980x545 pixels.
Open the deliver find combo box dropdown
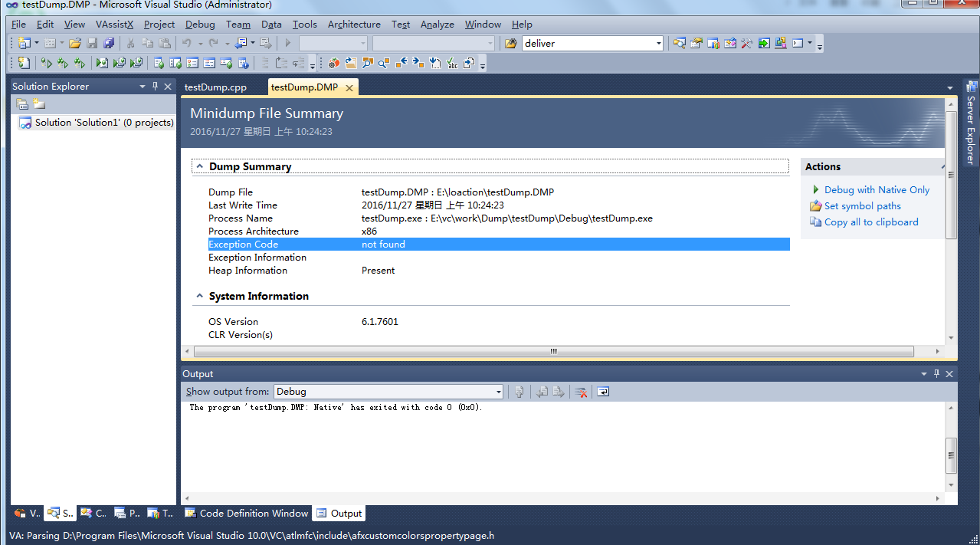658,44
